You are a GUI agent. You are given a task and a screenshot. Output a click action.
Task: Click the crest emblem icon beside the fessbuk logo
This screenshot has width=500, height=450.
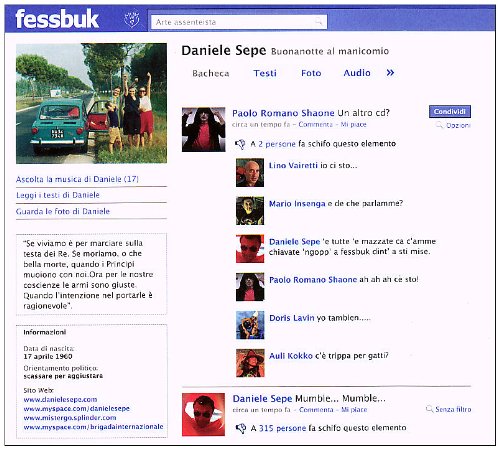pos(132,19)
